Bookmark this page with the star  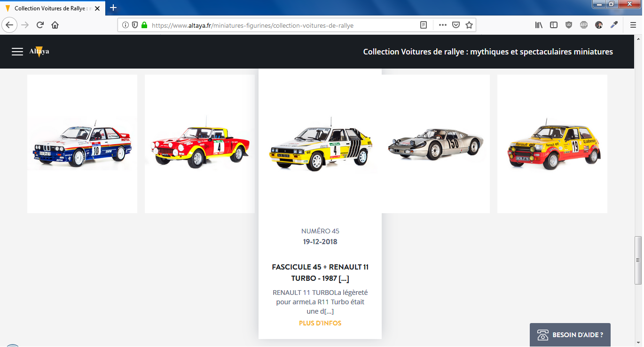[469, 25]
